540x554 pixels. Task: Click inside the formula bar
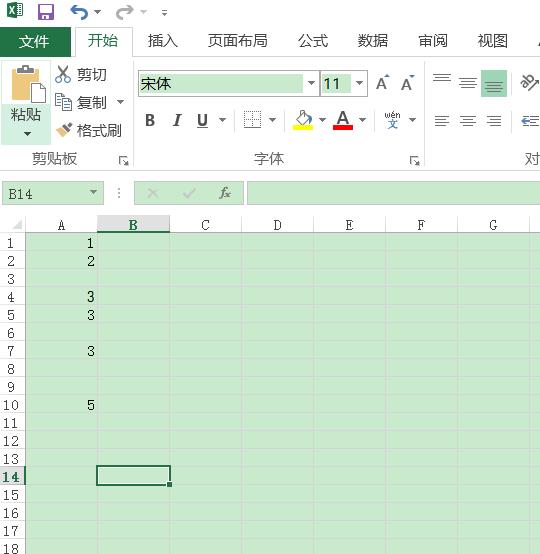[393, 193]
